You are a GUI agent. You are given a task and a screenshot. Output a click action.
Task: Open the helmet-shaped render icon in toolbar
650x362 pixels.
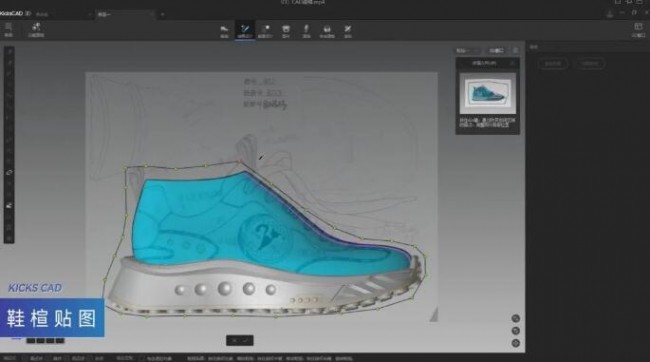pos(327,31)
